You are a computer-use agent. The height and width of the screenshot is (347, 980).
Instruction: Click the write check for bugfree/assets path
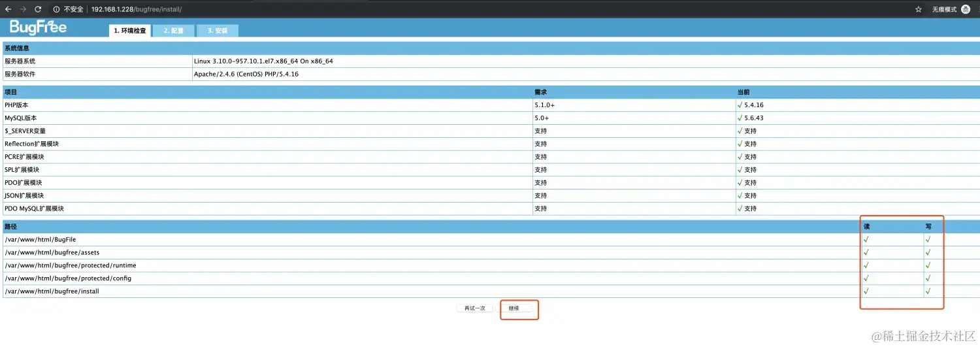click(928, 252)
